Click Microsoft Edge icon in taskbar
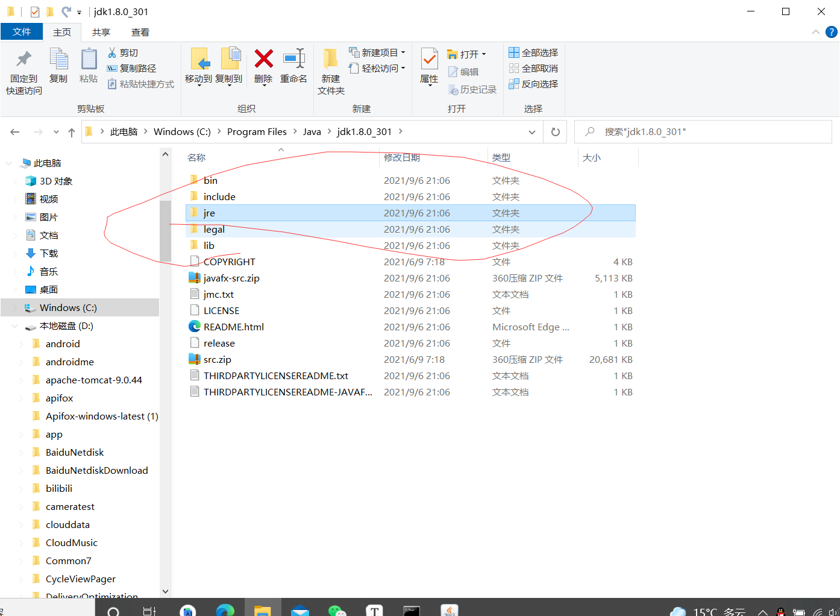Image resolution: width=840 pixels, height=616 pixels. (225, 610)
